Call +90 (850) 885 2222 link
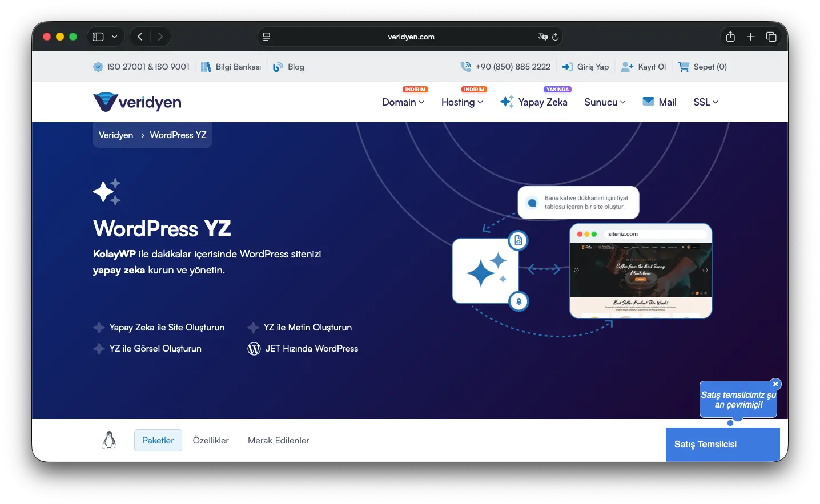 coord(513,67)
